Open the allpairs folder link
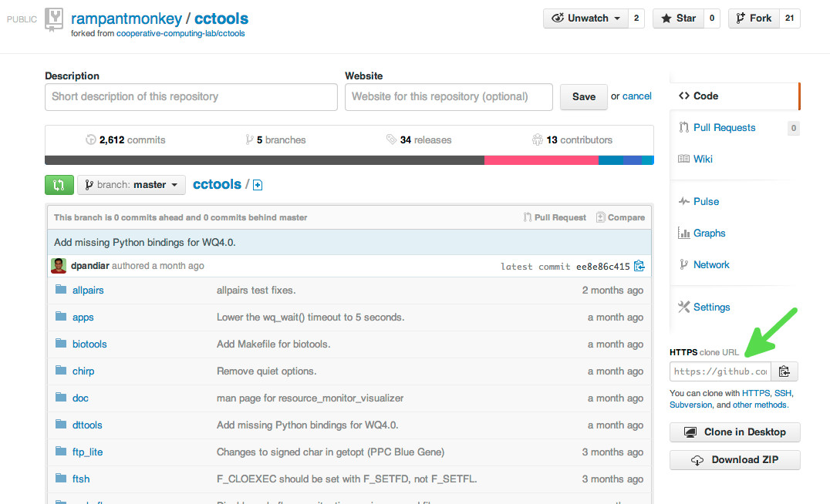 pos(88,291)
